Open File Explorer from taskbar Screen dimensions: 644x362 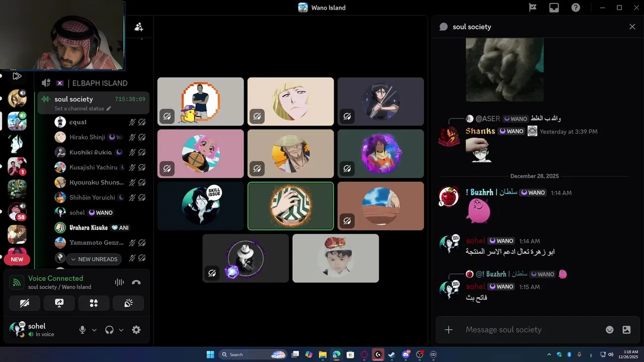pyautogui.click(x=323, y=354)
